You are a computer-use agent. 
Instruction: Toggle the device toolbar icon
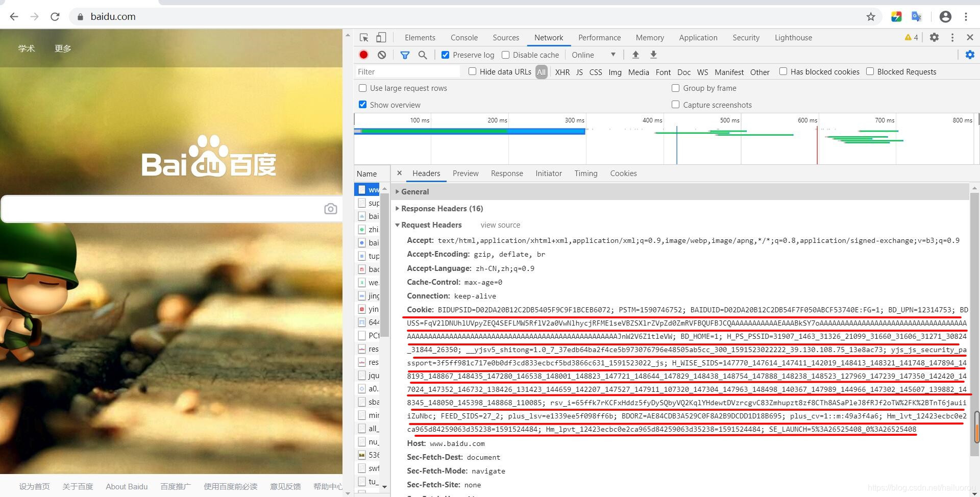pyautogui.click(x=381, y=37)
